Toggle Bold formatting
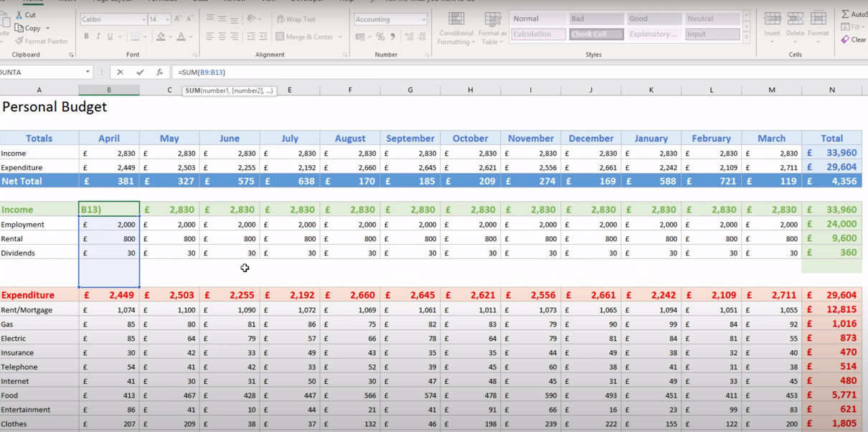The height and width of the screenshot is (432, 868). click(86, 37)
